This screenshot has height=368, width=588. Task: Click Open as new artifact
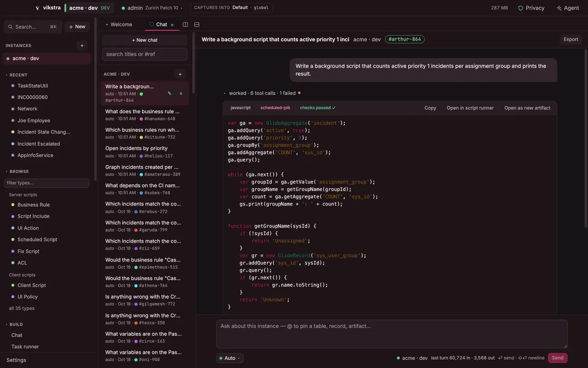(527, 108)
